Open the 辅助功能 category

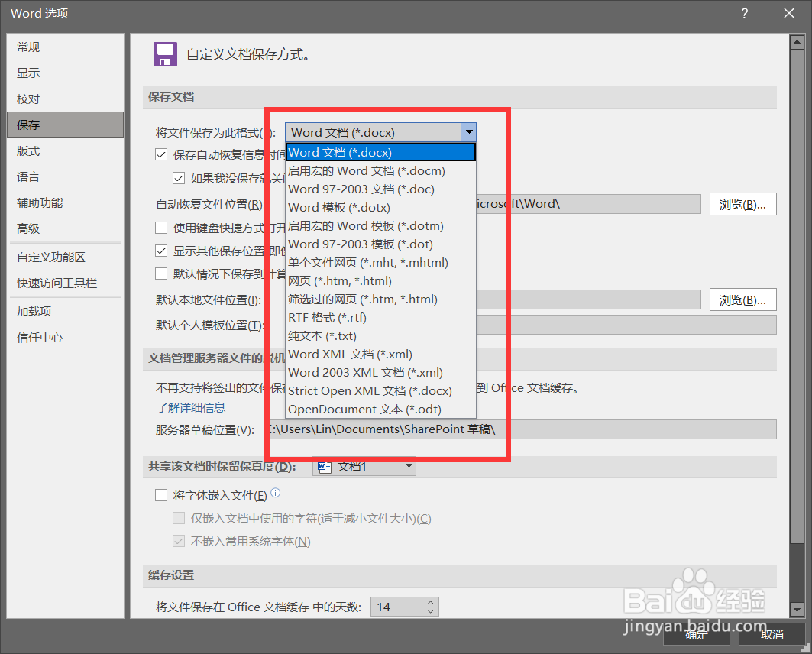tap(65, 203)
